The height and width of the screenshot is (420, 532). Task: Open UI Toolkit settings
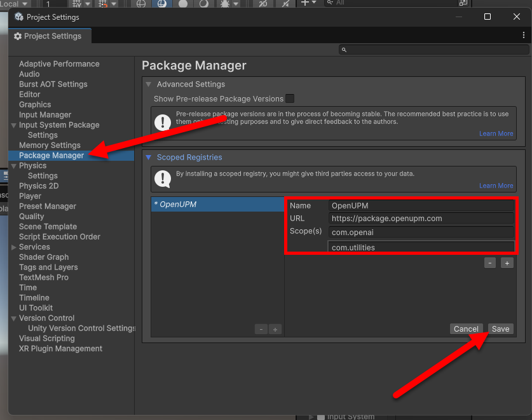(36, 308)
